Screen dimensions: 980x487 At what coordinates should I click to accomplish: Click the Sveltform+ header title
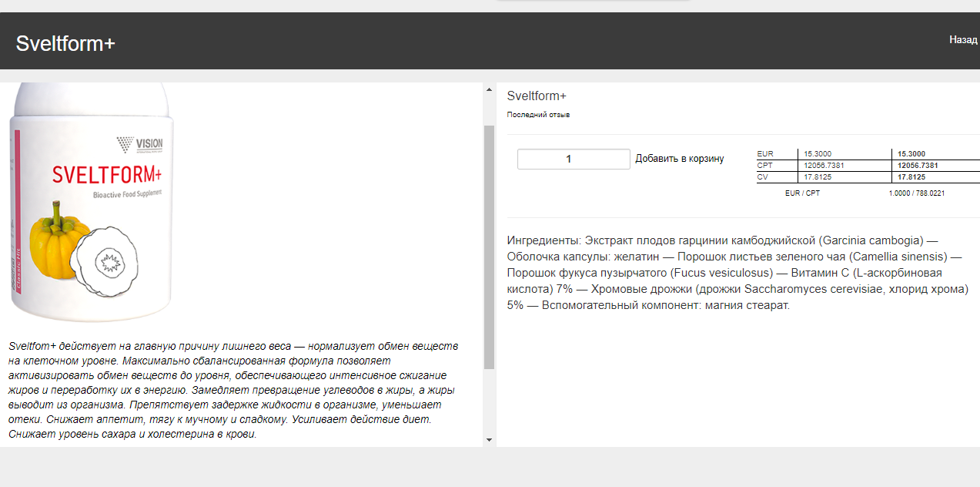[x=65, y=43]
